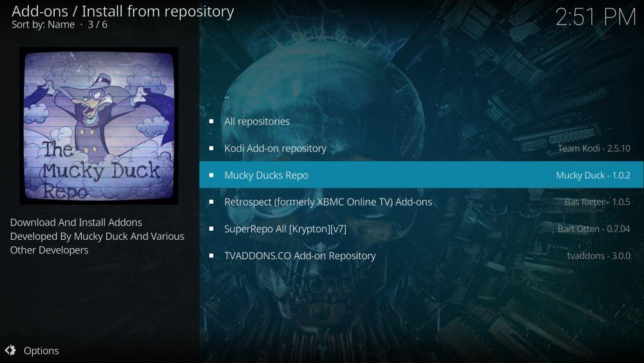The width and height of the screenshot is (644, 363).
Task: Click bullet icon beside Kodi Add-on repository
Action: pos(211,148)
